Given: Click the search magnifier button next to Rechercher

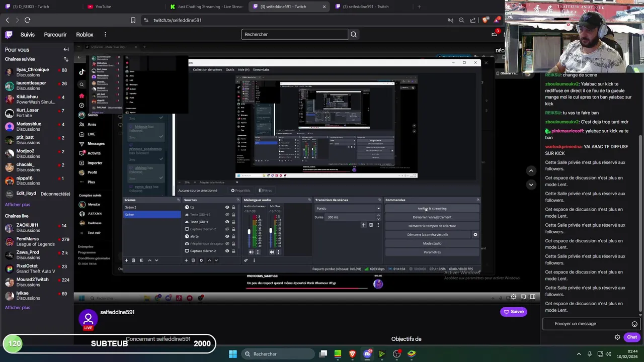Looking at the screenshot, I should coord(354,34).
